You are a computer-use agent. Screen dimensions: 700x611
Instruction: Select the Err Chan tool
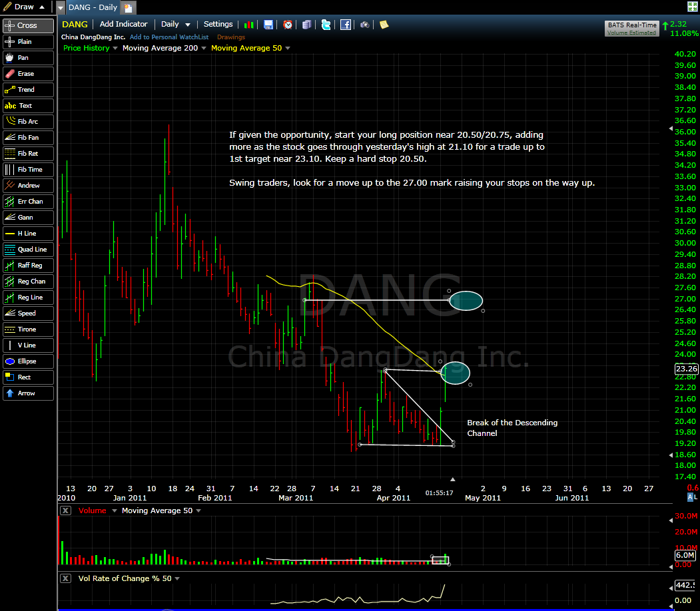(x=28, y=202)
